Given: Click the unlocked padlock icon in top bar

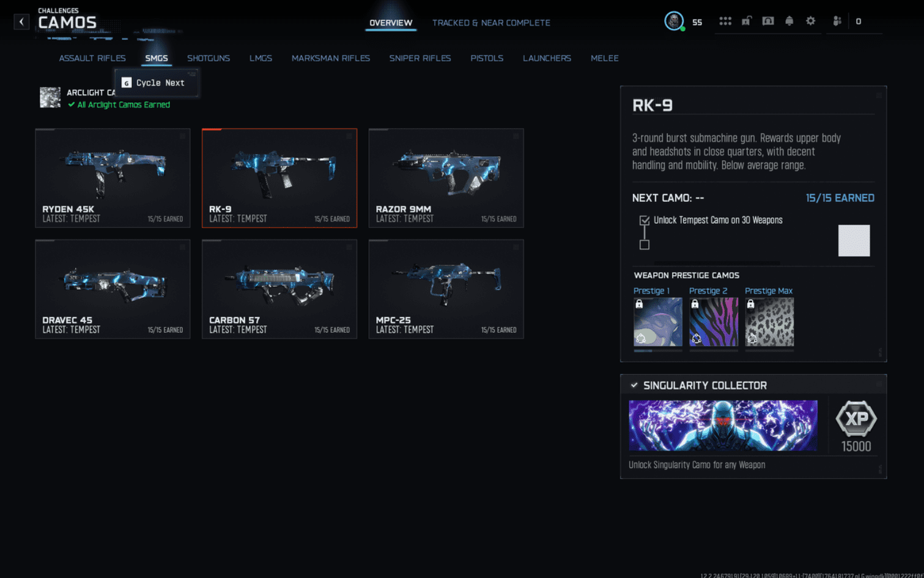Looking at the screenshot, I should 746,21.
